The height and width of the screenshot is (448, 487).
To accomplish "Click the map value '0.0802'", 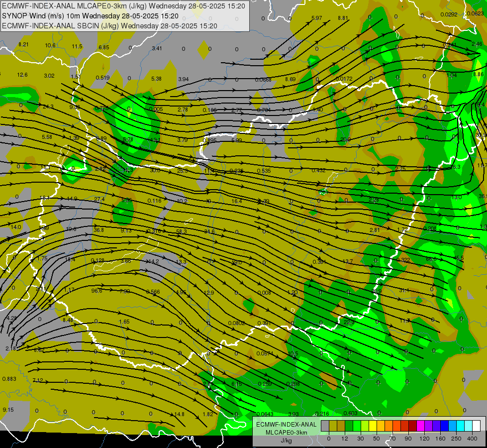I will pos(236,323).
